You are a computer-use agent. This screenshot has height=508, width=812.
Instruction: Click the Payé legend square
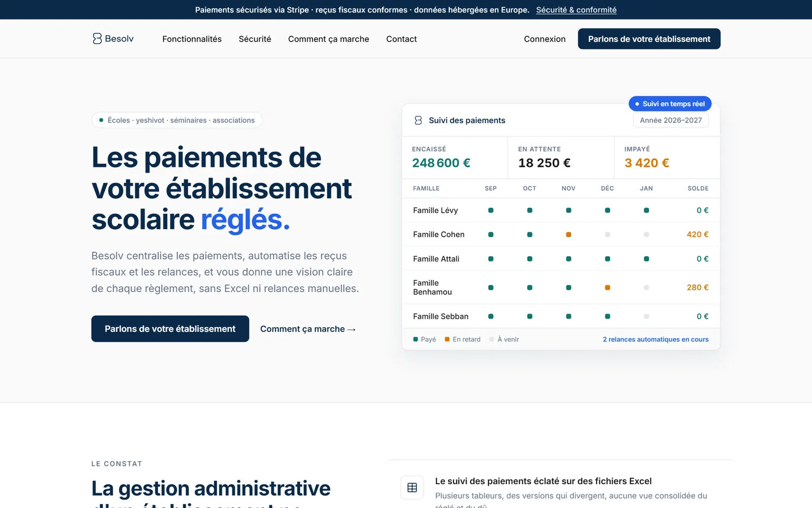416,340
